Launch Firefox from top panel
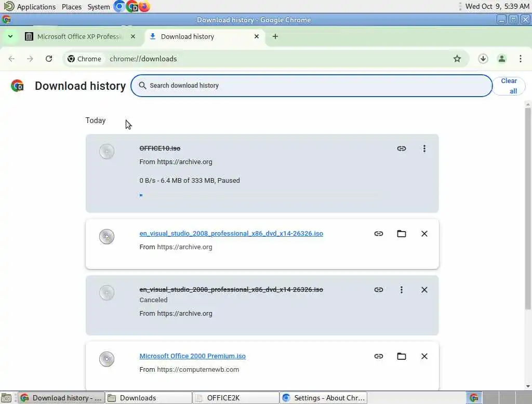Screen dimensions: 532x404 tap(144, 6)
